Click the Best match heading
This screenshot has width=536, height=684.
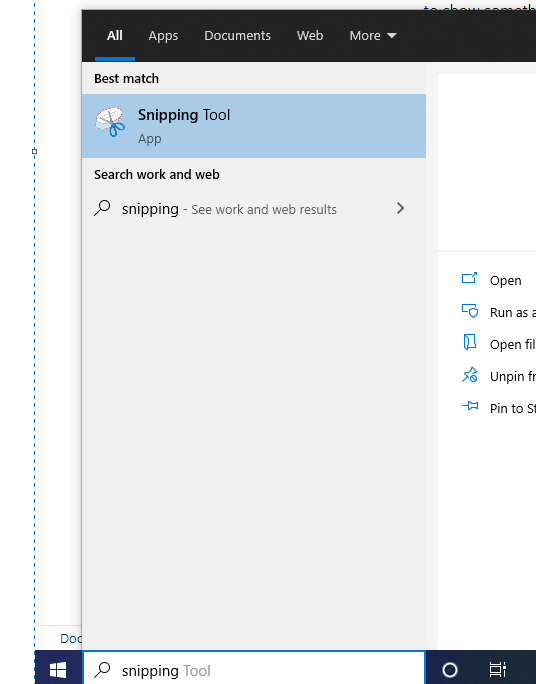click(126, 79)
